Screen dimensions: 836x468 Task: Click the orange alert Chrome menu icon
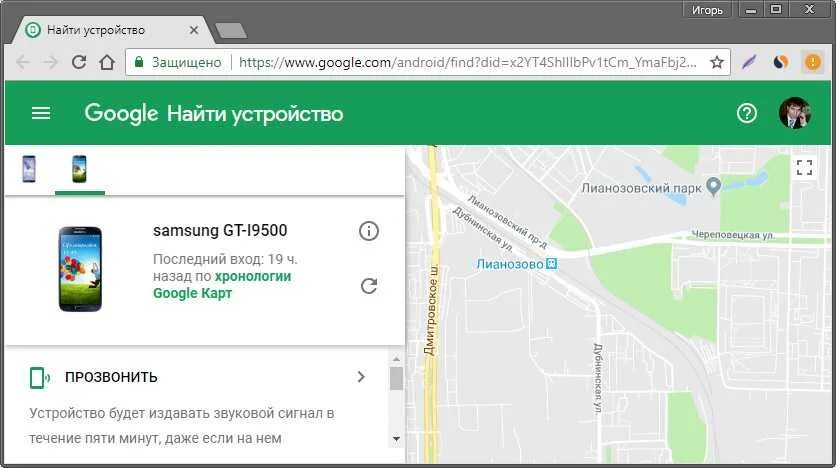(813, 62)
